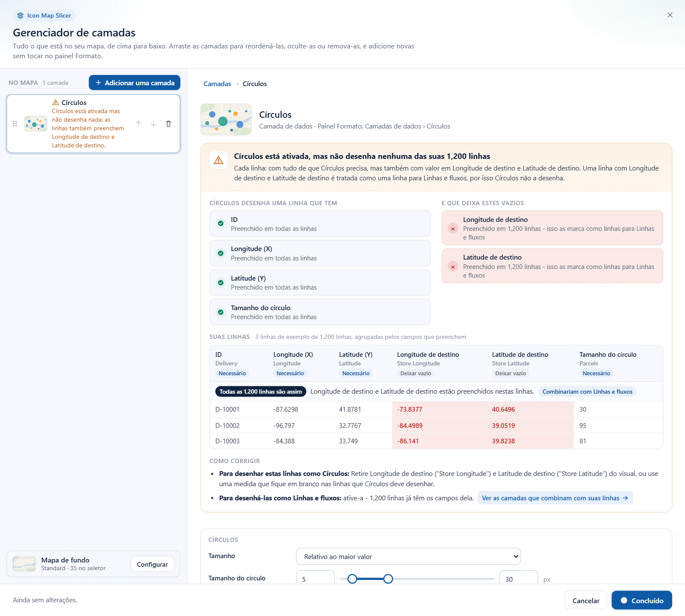Click green check icon next to ID
The width and height of the screenshot is (685, 616).
[220, 223]
